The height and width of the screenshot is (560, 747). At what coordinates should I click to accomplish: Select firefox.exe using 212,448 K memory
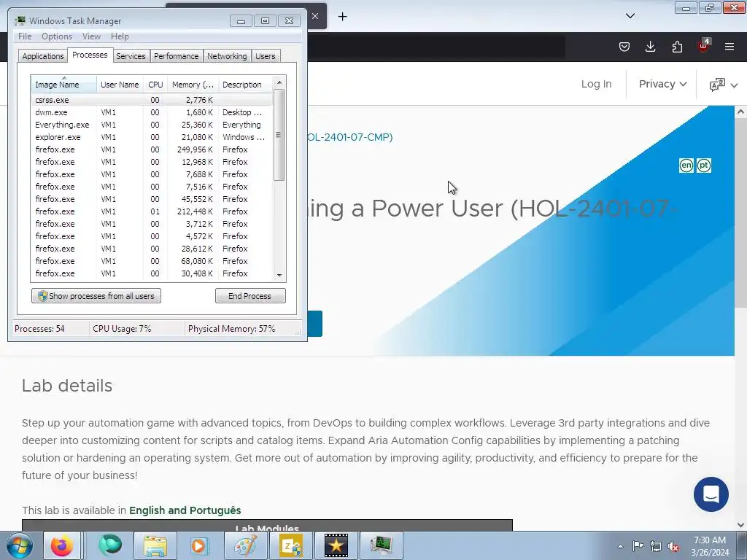[152, 211]
